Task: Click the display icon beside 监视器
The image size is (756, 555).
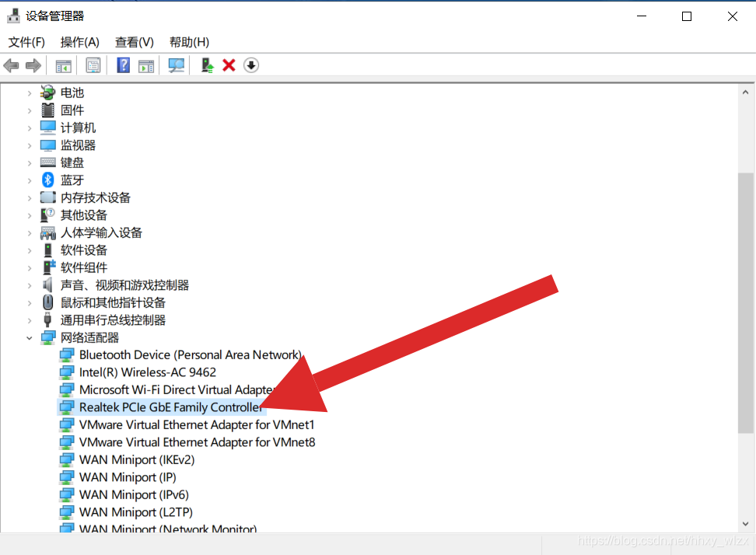Action: coord(47,145)
